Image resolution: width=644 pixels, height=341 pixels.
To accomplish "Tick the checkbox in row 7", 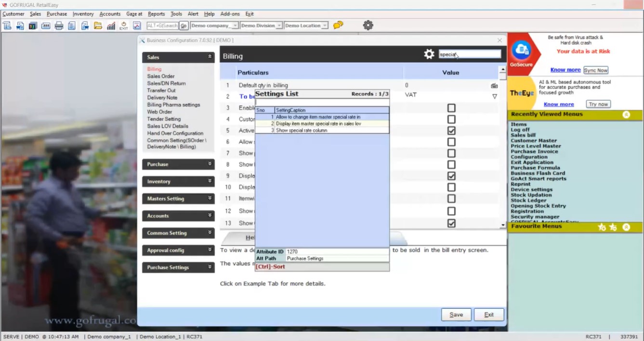I will point(451,153).
